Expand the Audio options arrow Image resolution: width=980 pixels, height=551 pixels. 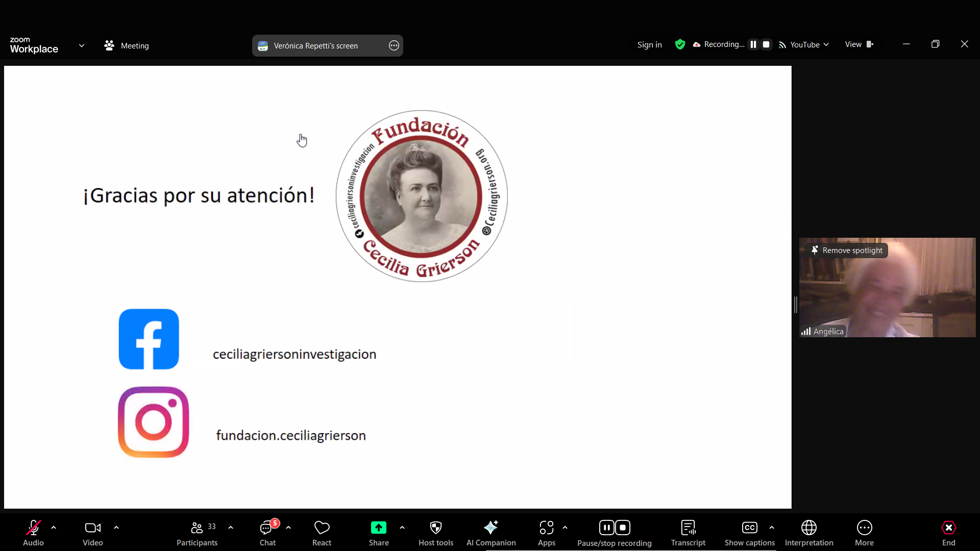point(54,528)
